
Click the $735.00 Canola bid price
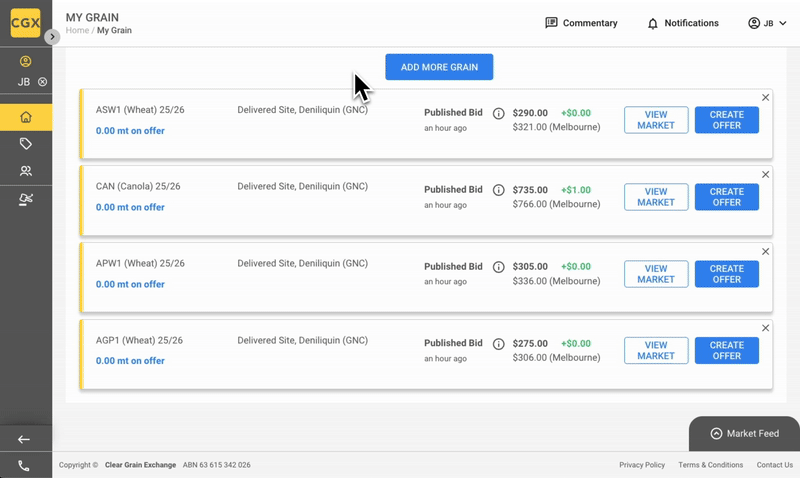(x=530, y=190)
